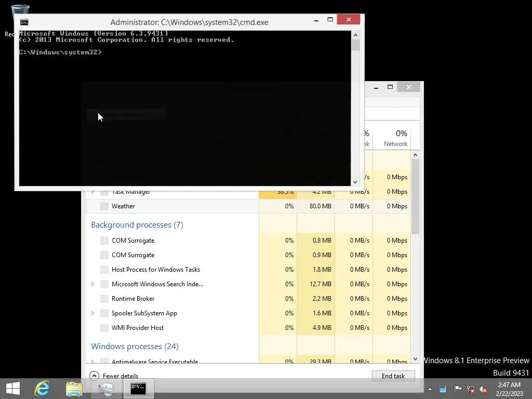532x399 pixels.
Task: Click the Microsoft Windows Search Indexer process icon
Action: tap(104, 284)
